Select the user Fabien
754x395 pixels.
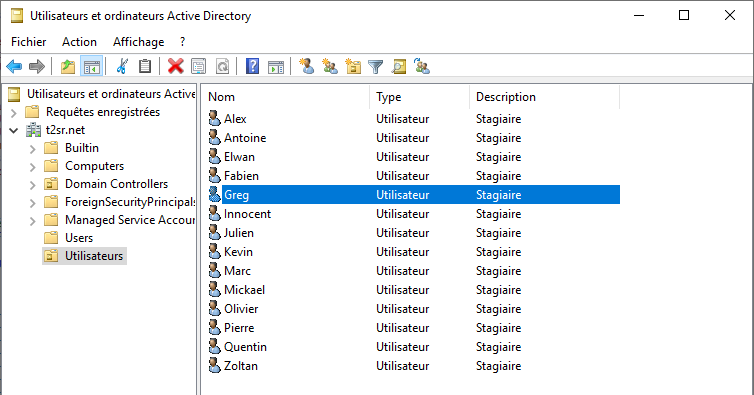pyautogui.click(x=241, y=176)
